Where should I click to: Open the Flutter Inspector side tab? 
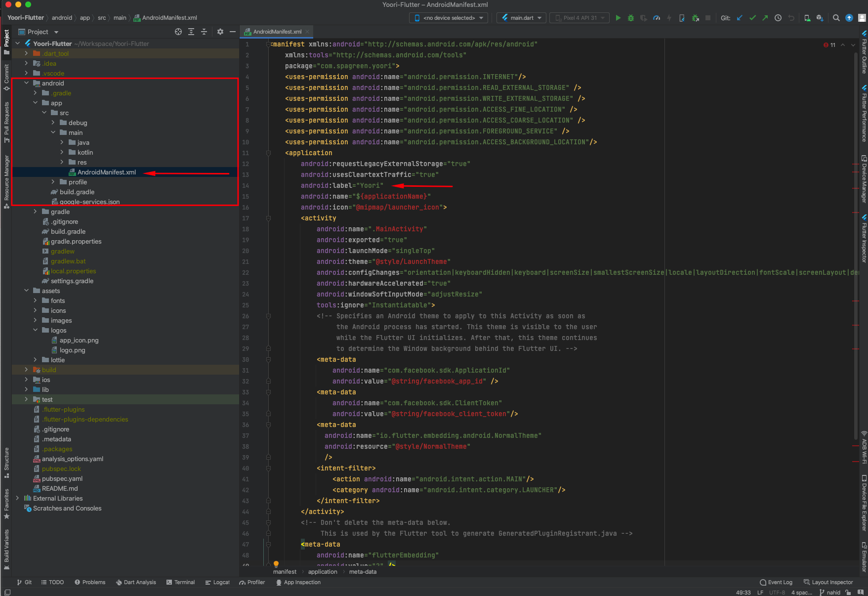(864, 239)
